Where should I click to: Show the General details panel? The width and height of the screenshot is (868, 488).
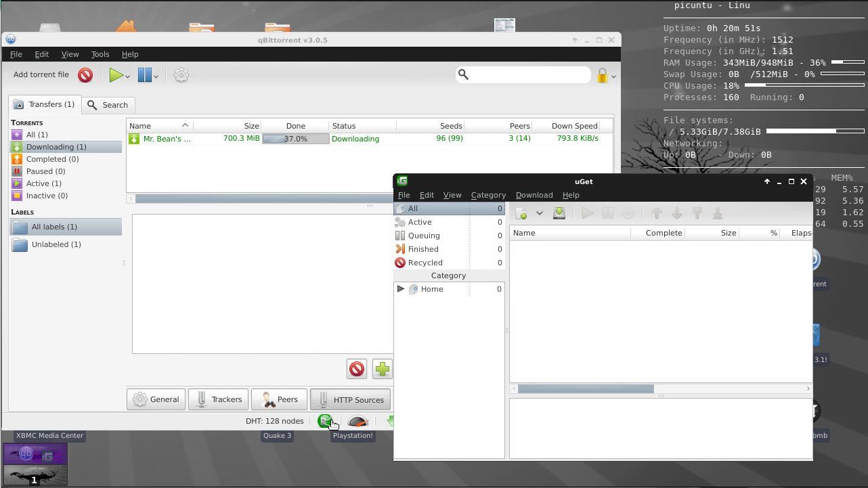[156, 399]
